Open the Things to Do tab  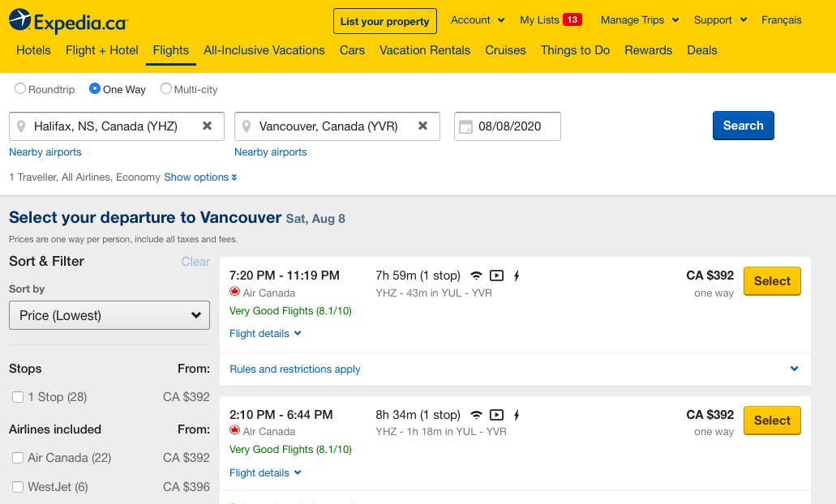pyautogui.click(x=575, y=50)
